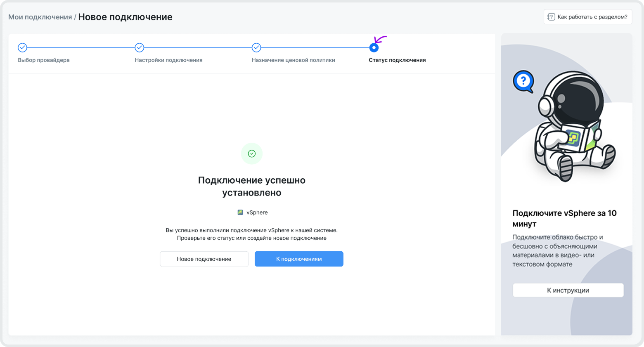Click the purple arrow annotation near the last step
644x347 pixels.
pos(381,40)
